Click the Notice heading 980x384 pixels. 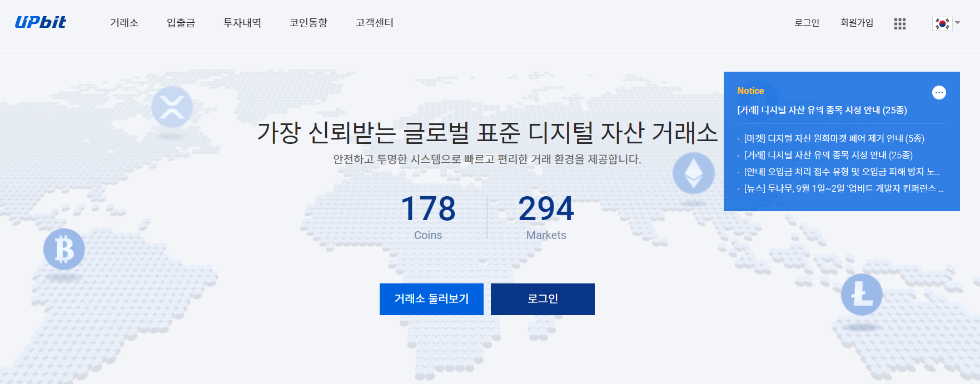pyautogui.click(x=750, y=91)
